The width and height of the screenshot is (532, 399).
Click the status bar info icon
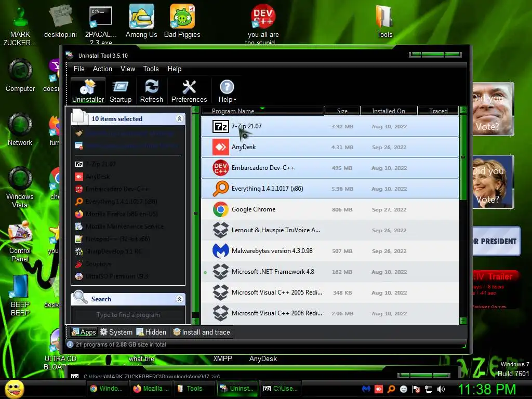pyautogui.click(x=70, y=344)
